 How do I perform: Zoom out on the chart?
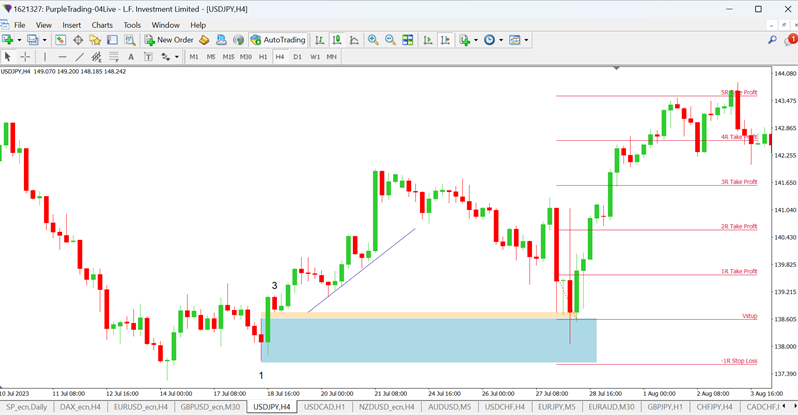pos(390,40)
